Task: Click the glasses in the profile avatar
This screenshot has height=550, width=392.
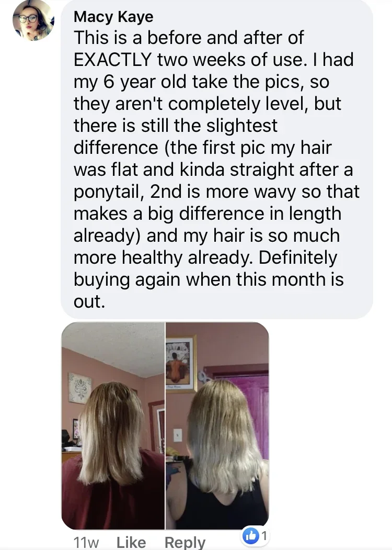Action: pyautogui.click(x=28, y=19)
